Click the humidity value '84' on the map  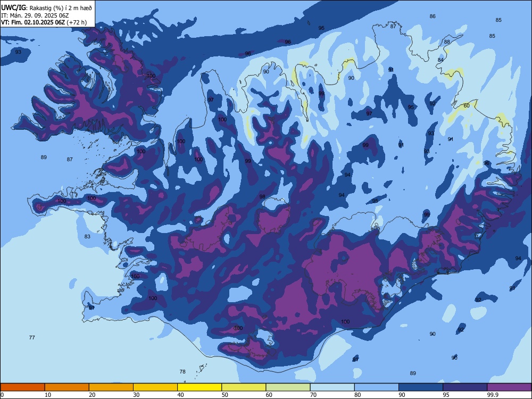click(x=440, y=60)
